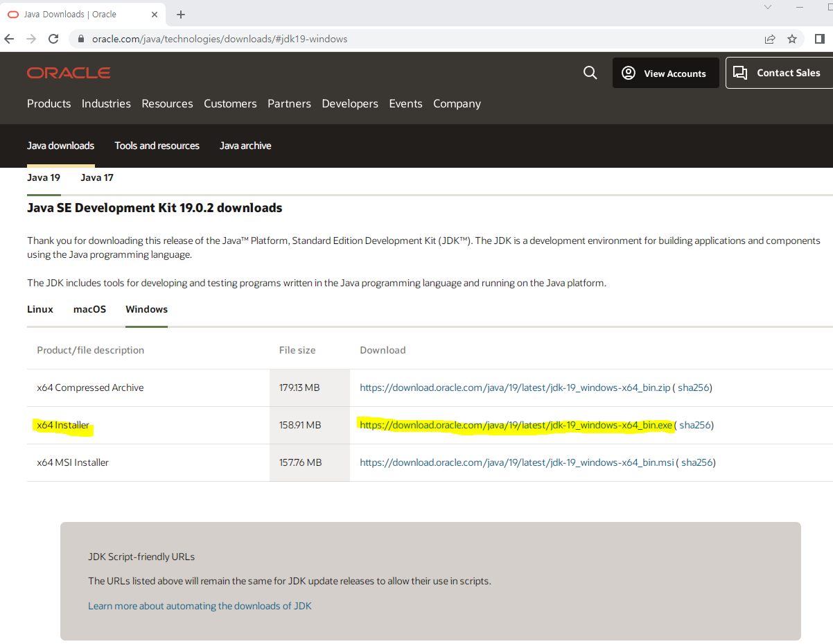Select the Windows tab

[x=146, y=309]
